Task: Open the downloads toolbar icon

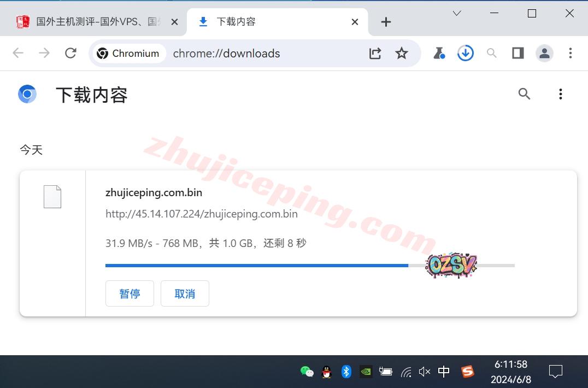Action: 466,53
